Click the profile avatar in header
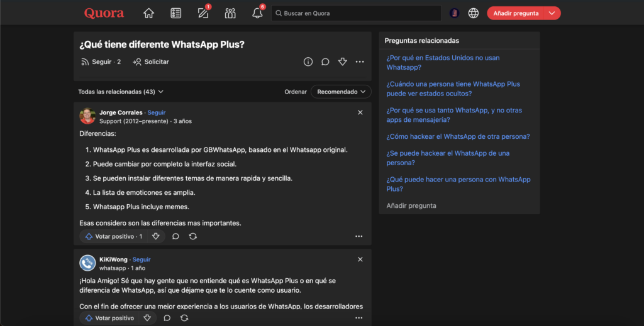Image resolution: width=644 pixels, height=326 pixels. pos(454,13)
